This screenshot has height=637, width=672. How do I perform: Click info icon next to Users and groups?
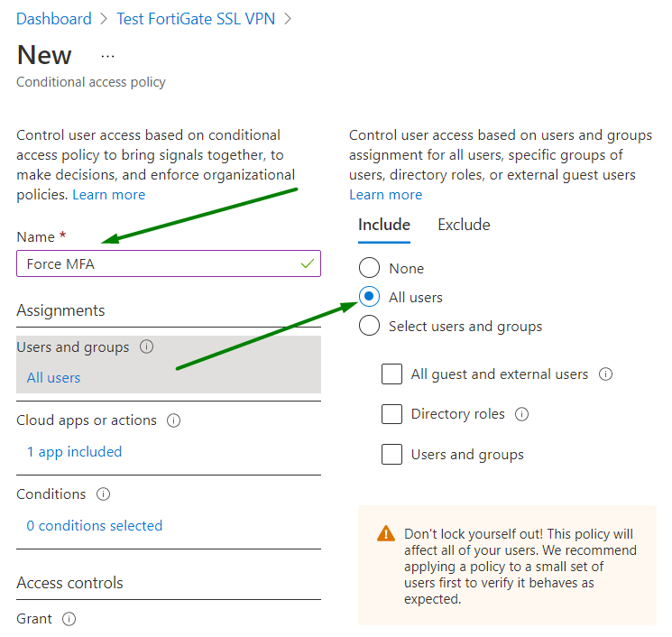pyautogui.click(x=147, y=347)
